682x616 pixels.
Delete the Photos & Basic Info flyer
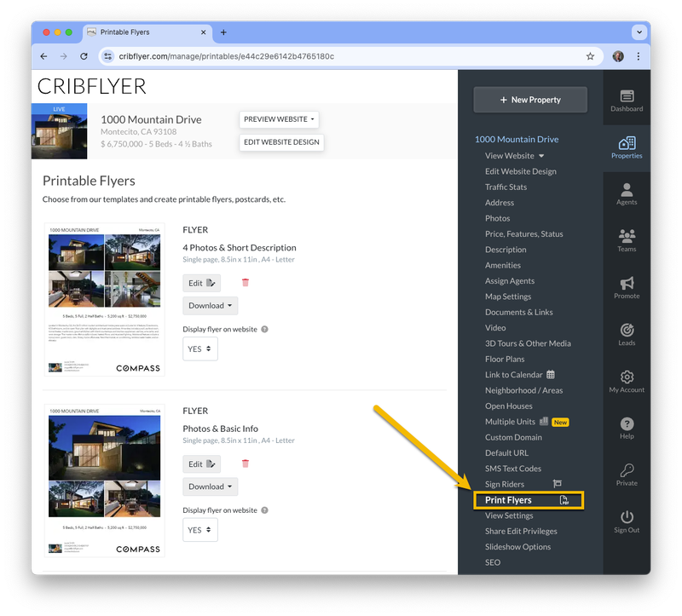point(246,463)
